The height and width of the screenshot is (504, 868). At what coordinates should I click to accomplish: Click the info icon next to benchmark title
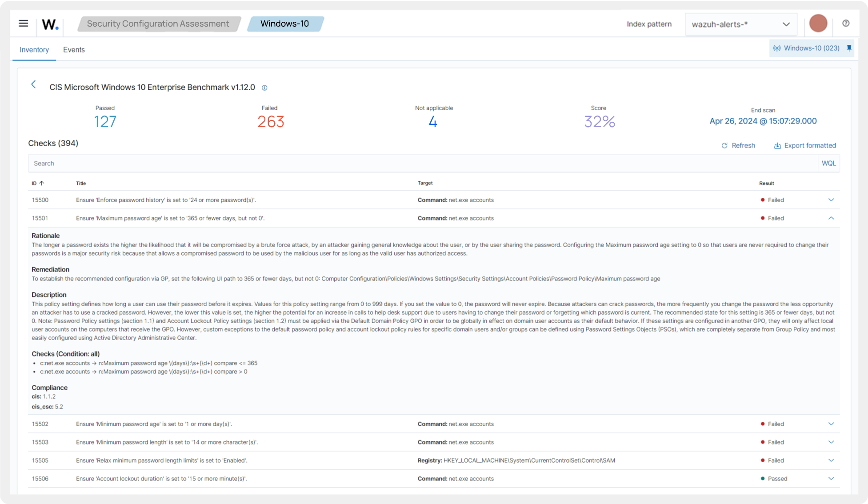264,88
